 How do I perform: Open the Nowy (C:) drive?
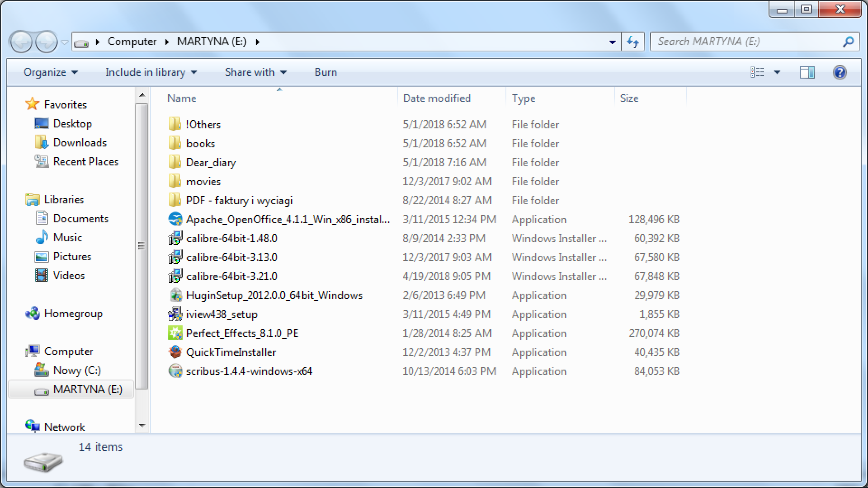coord(77,370)
